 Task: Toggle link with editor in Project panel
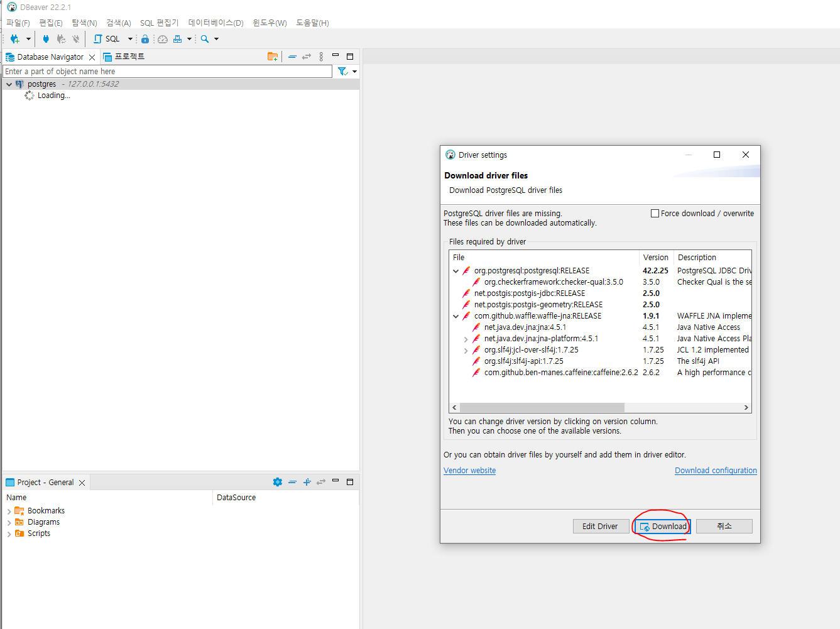coord(321,482)
